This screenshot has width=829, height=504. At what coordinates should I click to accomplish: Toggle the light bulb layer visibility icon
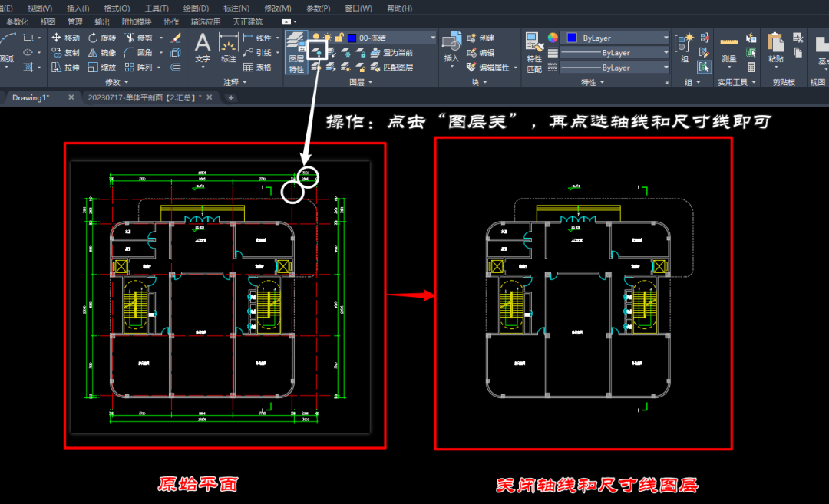tap(316, 36)
